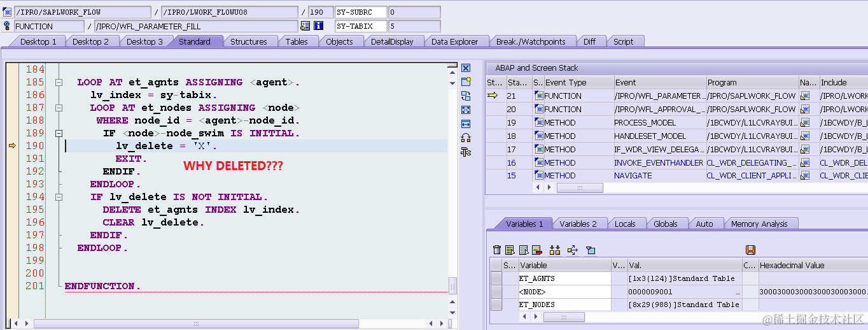The height and width of the screenshot is (330, 868).
Task: Select row header for <NODE> variable
Action: pos(496,292)
